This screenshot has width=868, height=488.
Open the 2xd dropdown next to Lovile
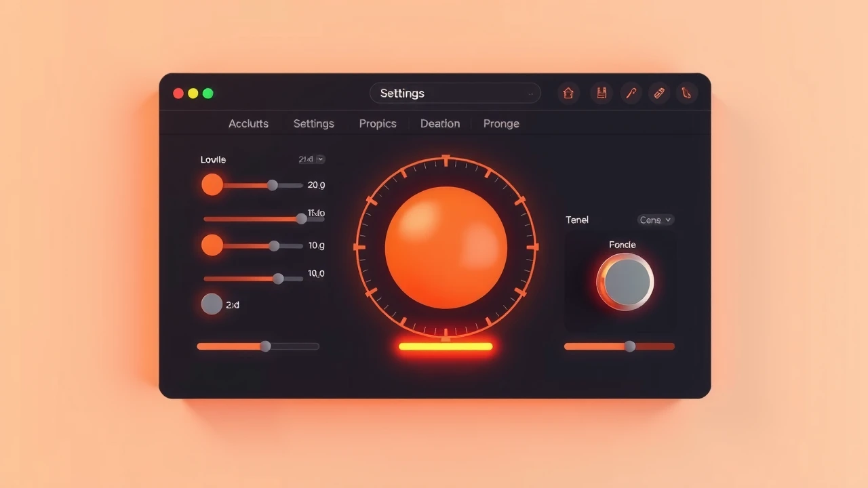[311, 159]
